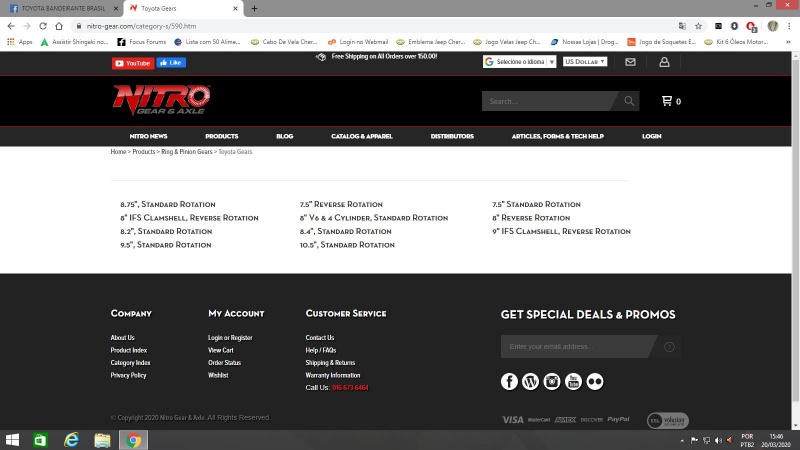Open the Distributors menu item
Viewport: 800px width, 450px height.
coord(452,136)
